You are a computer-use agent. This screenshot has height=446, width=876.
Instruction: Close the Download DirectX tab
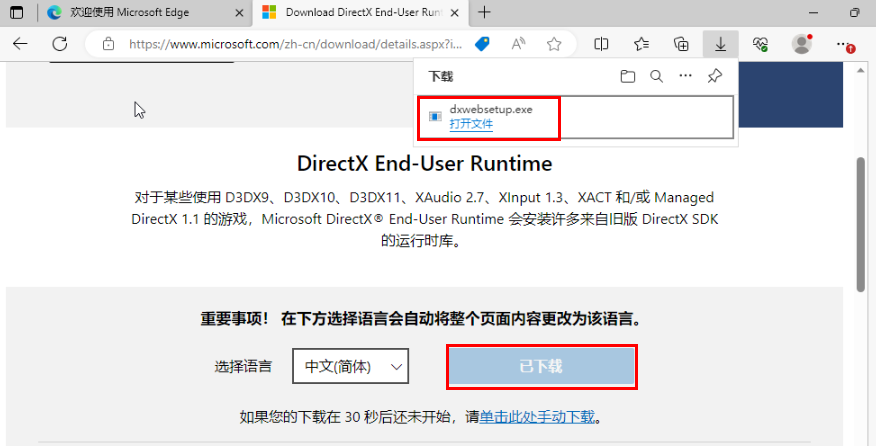[x=455, y=12]
